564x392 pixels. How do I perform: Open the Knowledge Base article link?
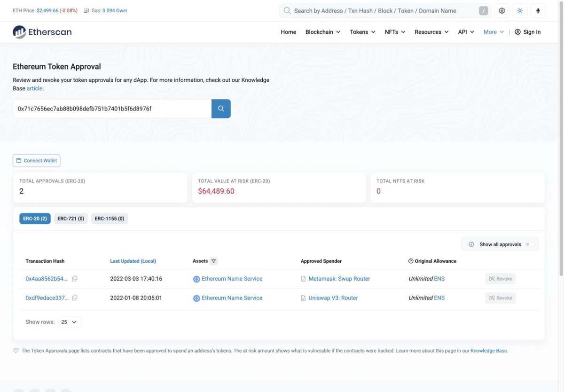(34, 88)
